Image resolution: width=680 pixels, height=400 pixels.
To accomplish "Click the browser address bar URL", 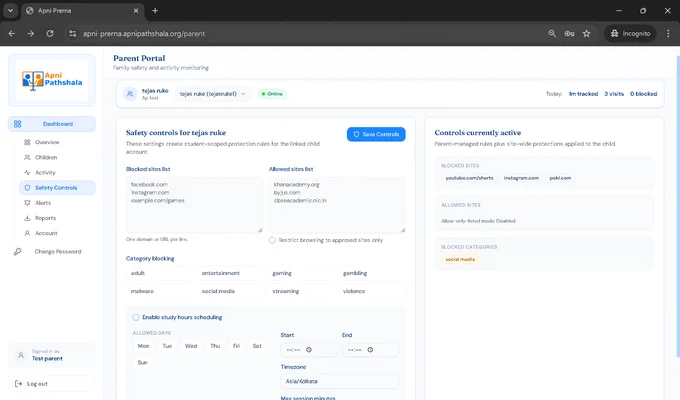I will [144, 33].
